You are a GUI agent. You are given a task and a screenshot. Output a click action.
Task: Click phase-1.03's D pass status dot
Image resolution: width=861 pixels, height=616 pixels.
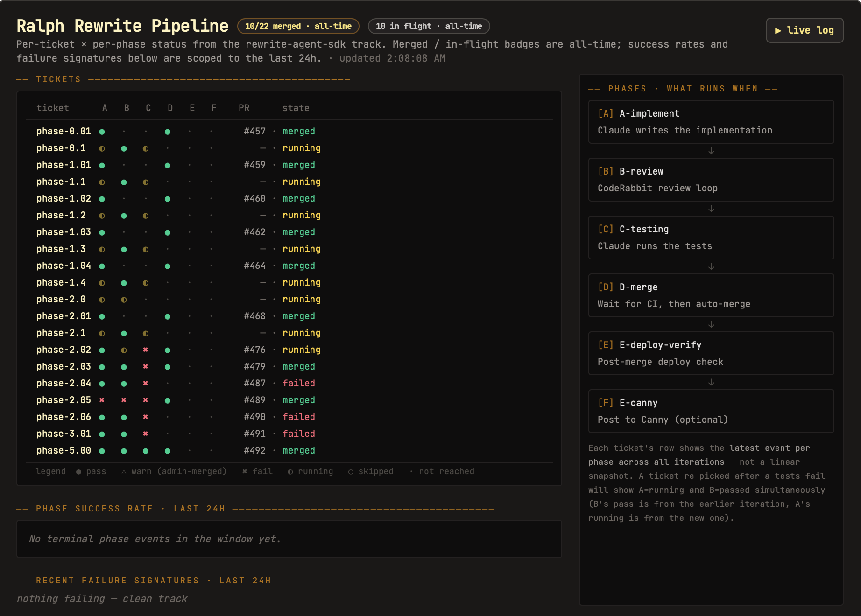(168, 232)
